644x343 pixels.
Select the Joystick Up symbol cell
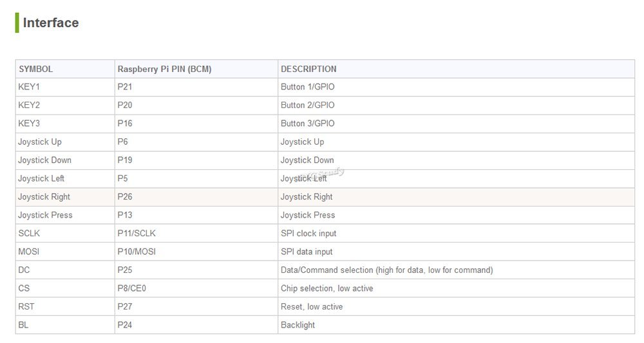point(40,142)
